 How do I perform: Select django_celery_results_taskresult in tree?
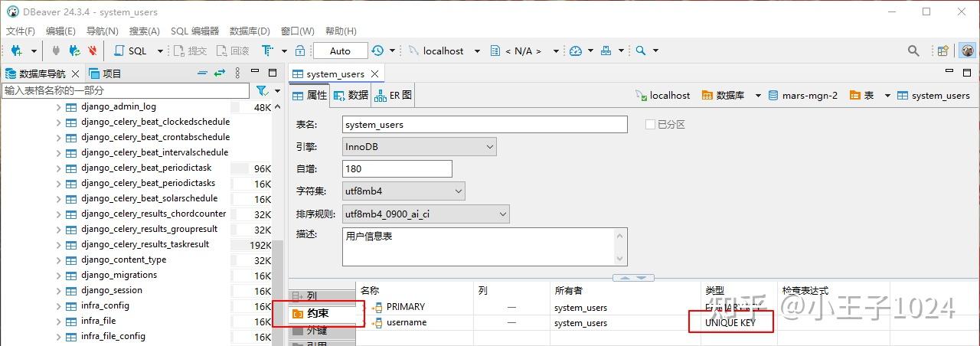145,244
